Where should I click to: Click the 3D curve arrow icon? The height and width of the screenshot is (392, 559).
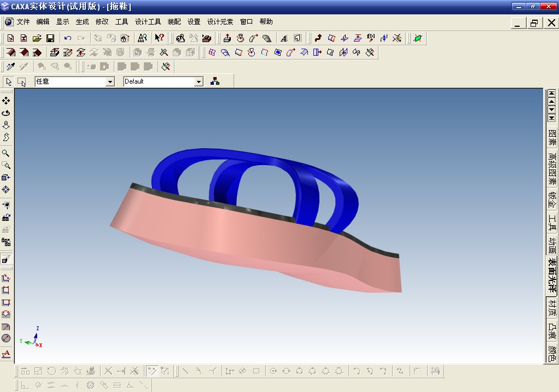[318, 38]
